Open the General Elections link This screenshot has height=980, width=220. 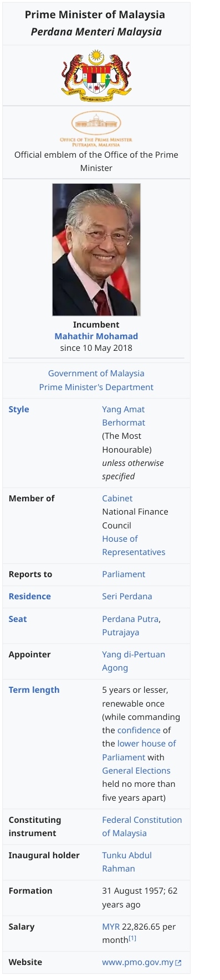136,771
